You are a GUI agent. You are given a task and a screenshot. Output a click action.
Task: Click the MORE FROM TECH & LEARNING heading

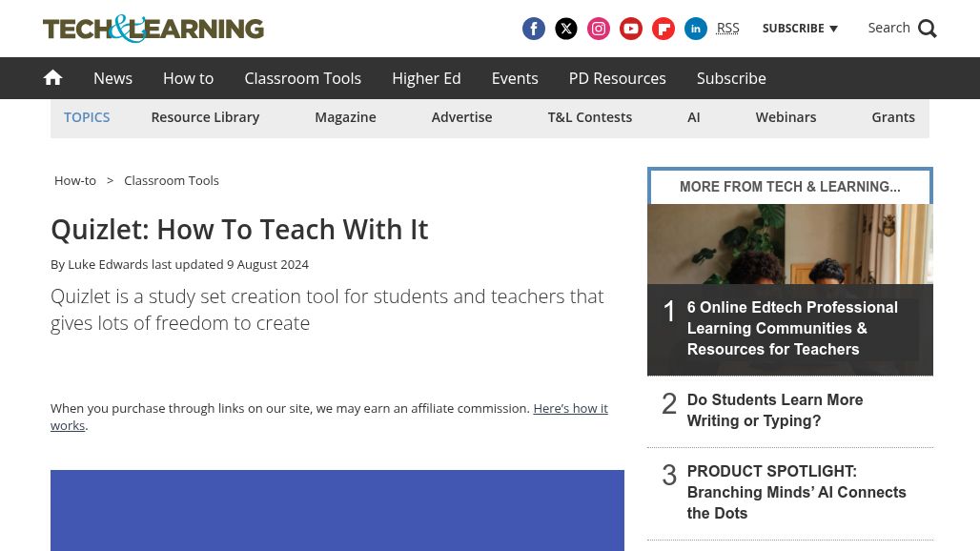tap(790, 187)
